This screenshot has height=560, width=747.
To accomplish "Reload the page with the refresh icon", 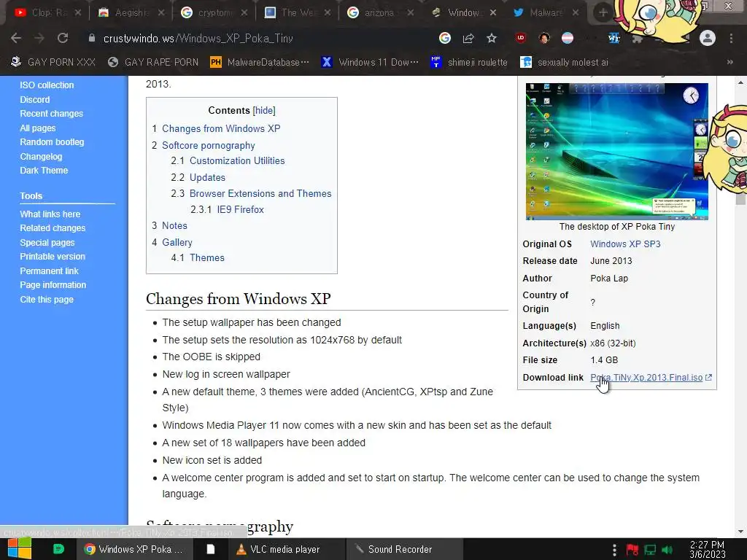I will coord(63,38).
